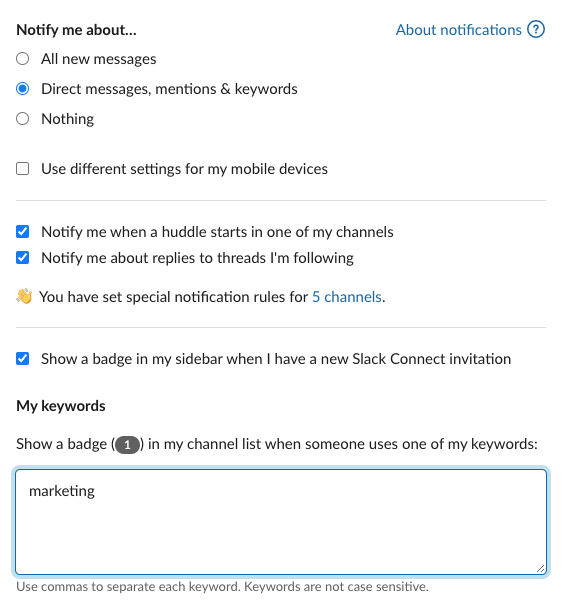Open the 5 channels link
Viewport: 562px width, 608px height.
347,297
